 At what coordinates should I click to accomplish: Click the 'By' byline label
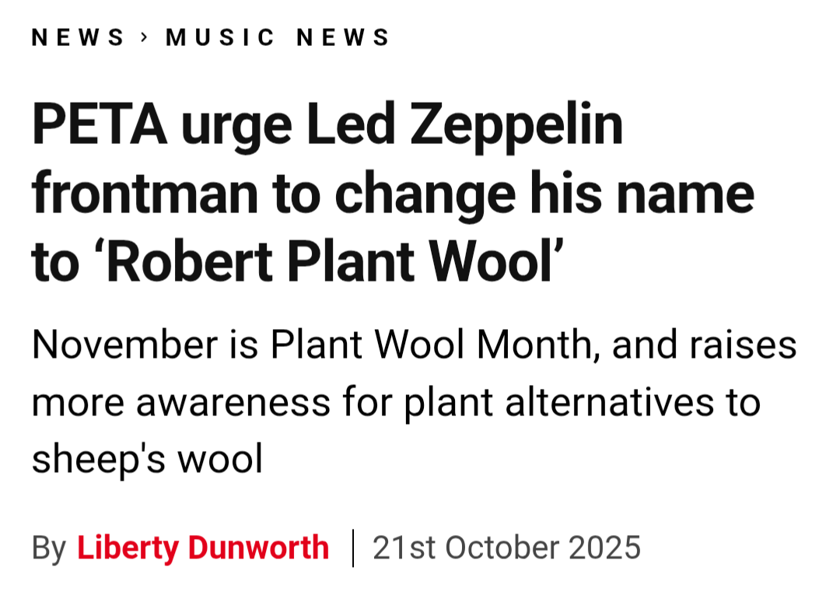(x=48, y=548)
